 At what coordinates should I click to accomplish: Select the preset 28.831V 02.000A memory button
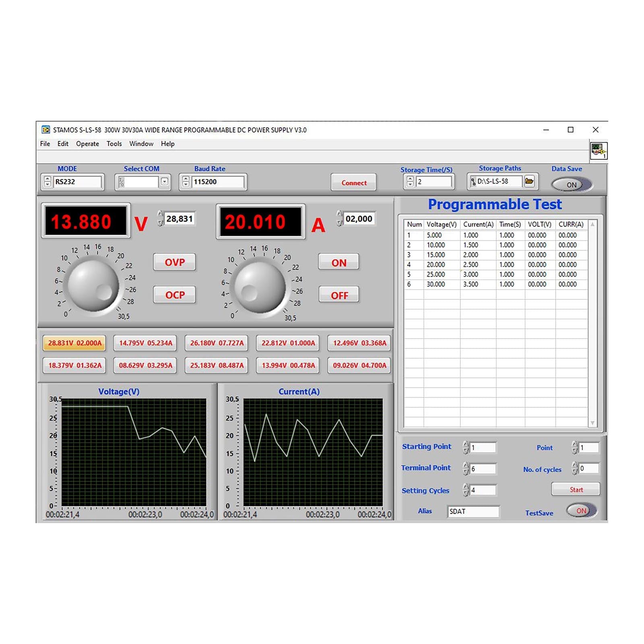74,343
